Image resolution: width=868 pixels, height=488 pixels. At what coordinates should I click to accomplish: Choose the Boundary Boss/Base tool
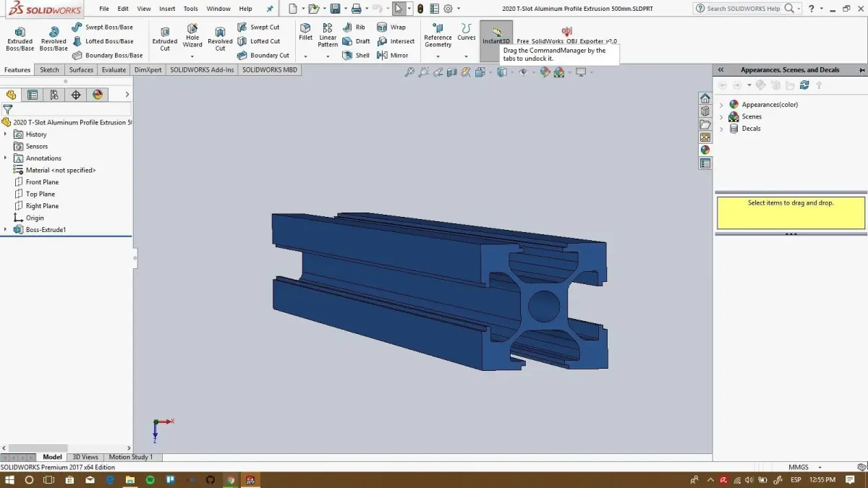click(107, 55)
